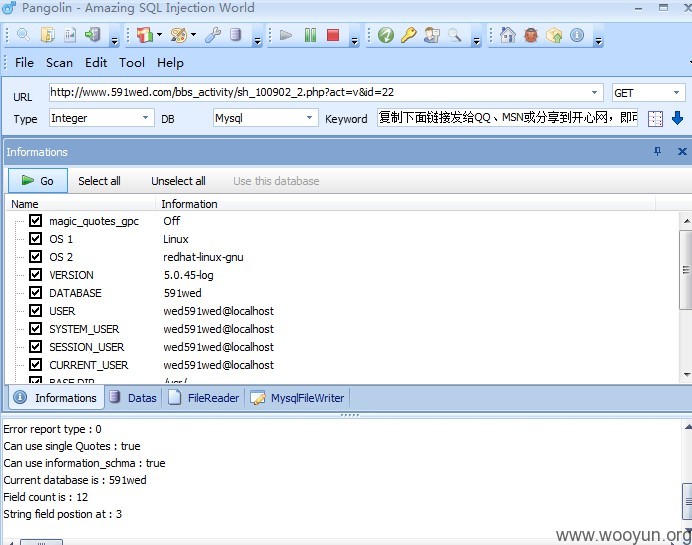
Task: Click the gold key icon
Action: pos(409,35)
